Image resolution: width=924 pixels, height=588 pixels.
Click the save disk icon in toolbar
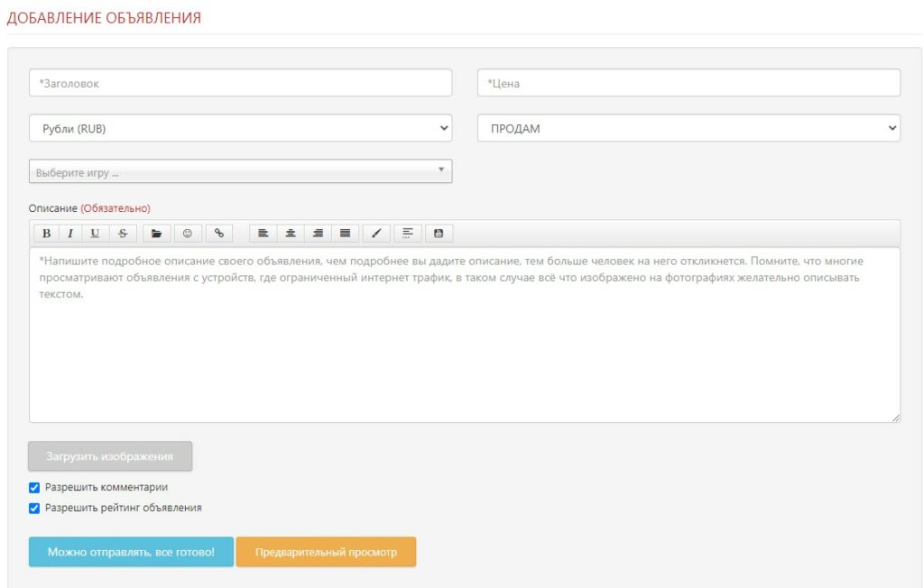tap(439, 234)
